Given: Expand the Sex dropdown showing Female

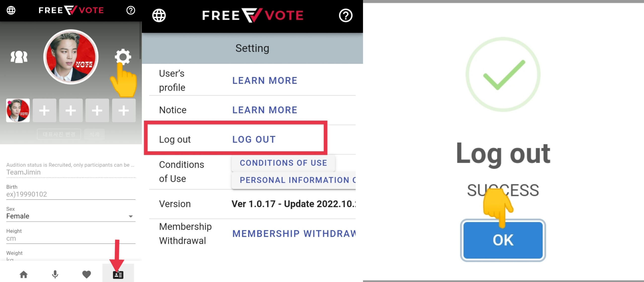Looking at the screenshot, I should [71, 216].
